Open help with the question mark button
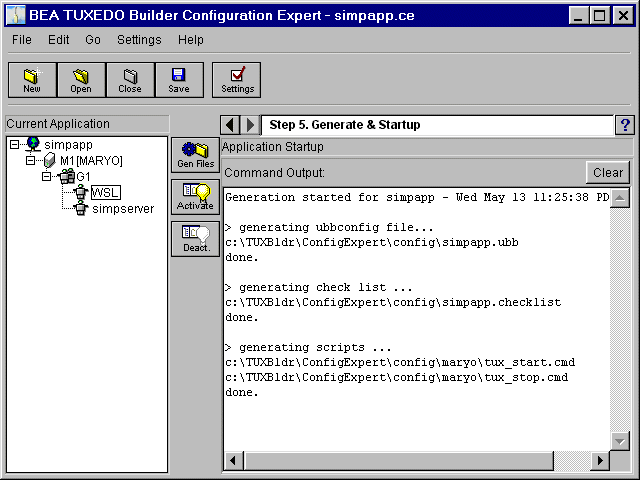 pos(625,125)
